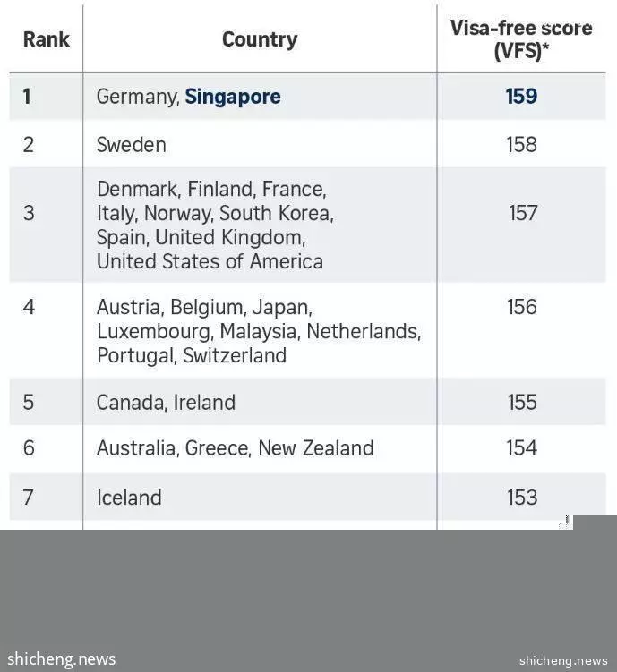Viewport: 617px width, 672px height.
Task: Click the 153 score value
Action: tap(522, 498)
